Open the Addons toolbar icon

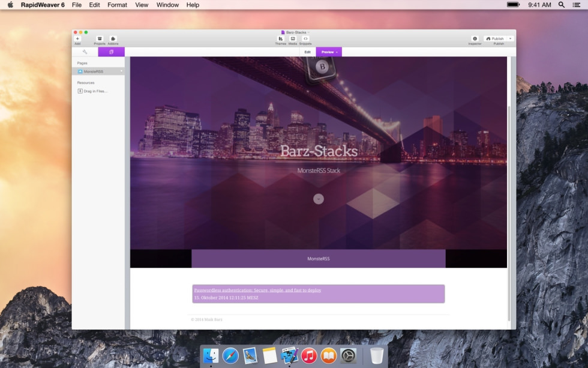click(x=113, y=39)
